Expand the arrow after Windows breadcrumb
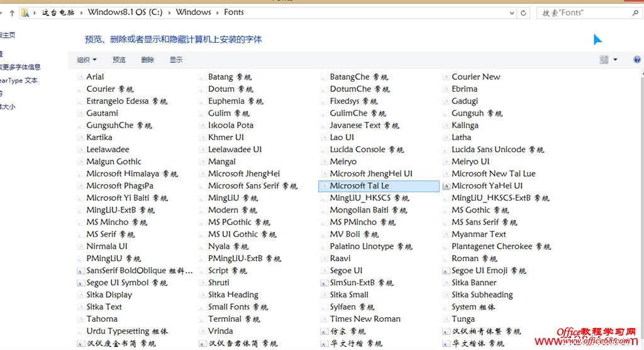644x350 pixels. pyautogui.click(x=217, y=13)
